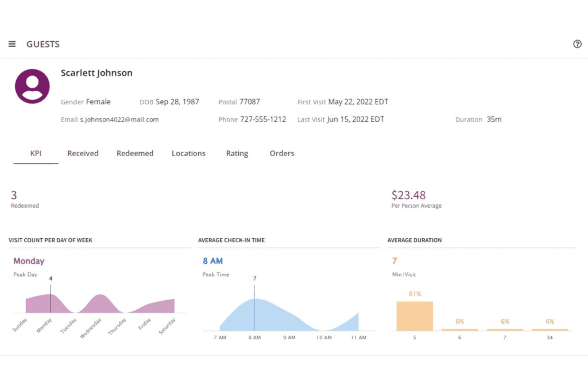Click the AVERAGE DURATION heading
The image size is (588, 392).
(414, 240)
